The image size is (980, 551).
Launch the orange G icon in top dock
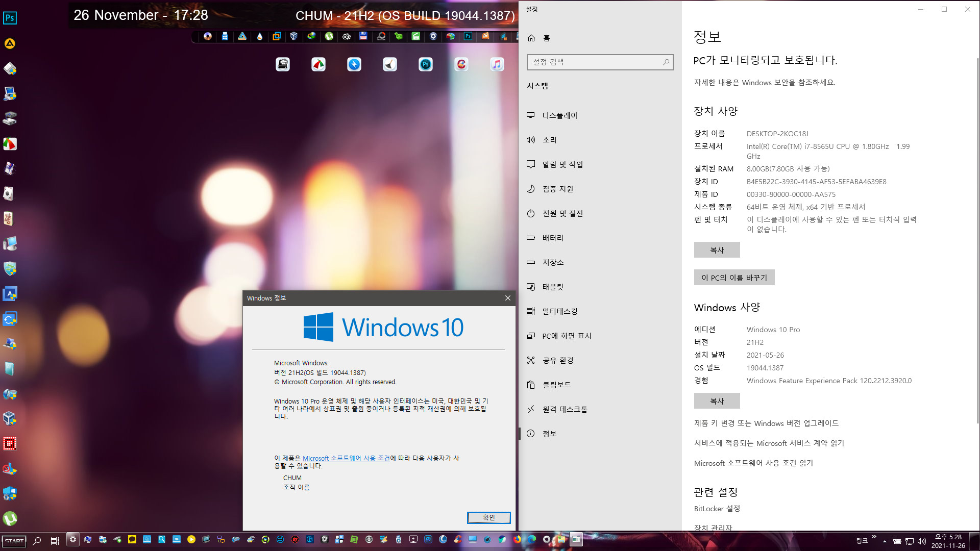(x=485, y=36)
